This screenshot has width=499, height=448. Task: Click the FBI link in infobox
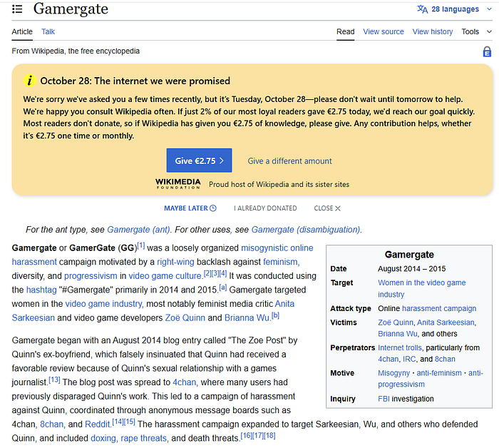click(385, 399)
